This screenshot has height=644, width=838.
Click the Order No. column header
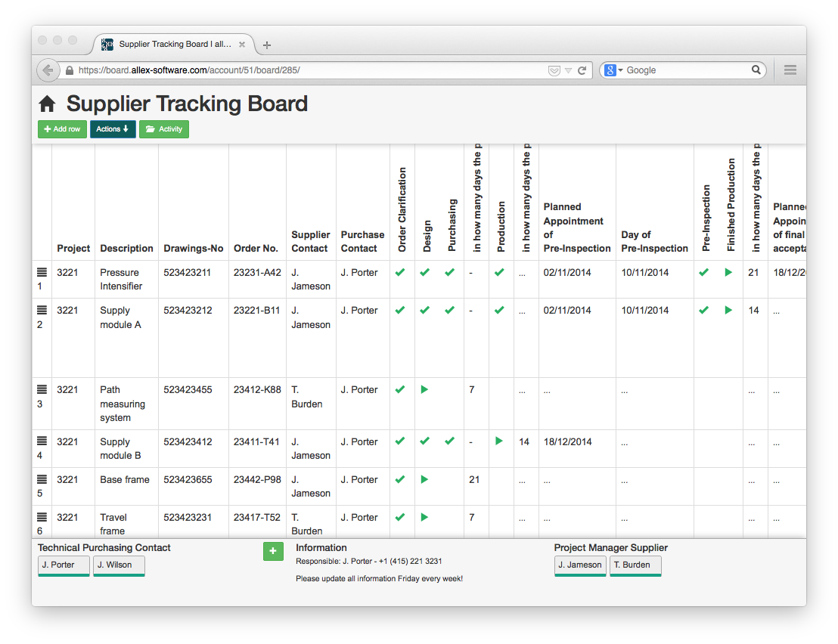256,249
